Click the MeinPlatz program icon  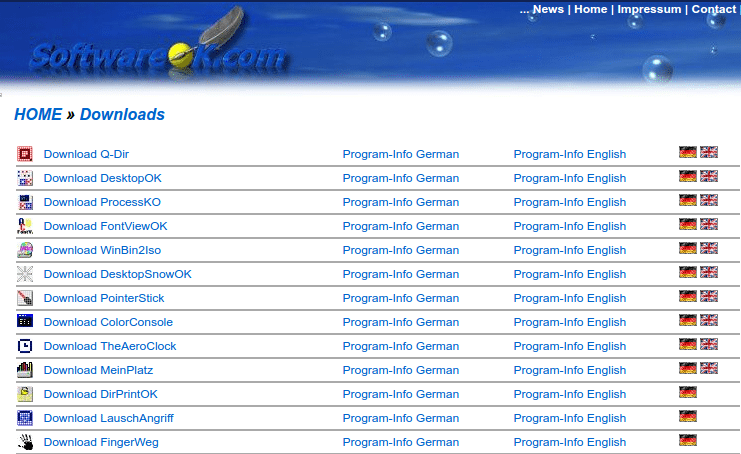coord(25,370)
